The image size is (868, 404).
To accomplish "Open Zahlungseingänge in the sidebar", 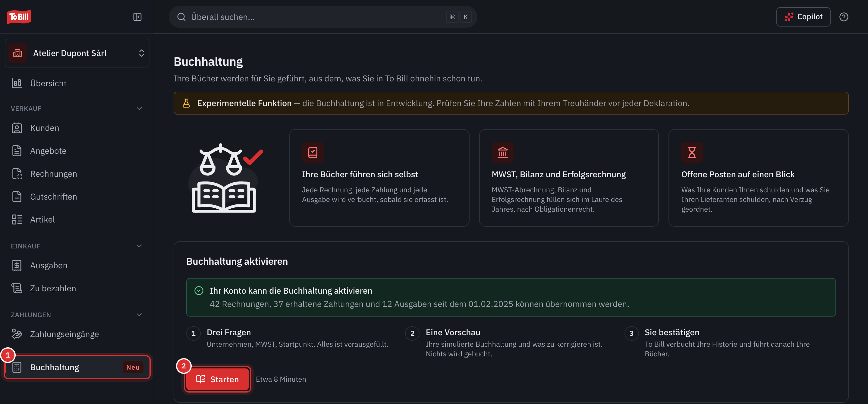I will click(x=77, y=334).
